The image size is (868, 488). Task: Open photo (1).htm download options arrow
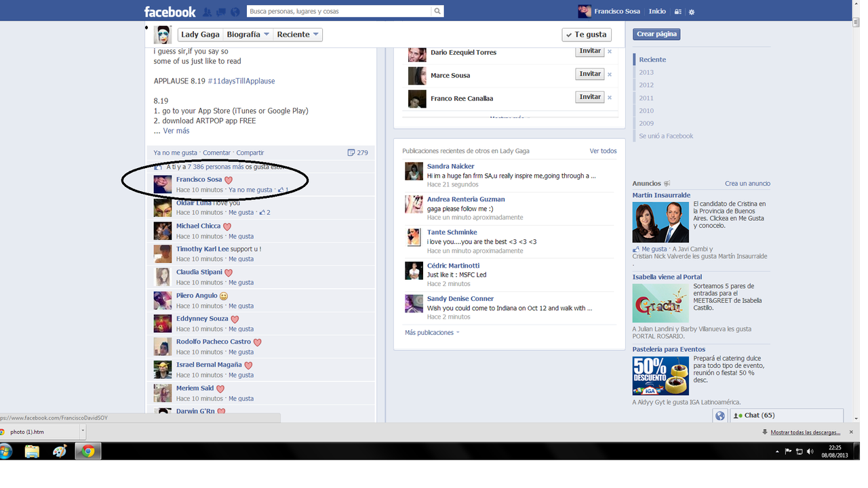coord(83,431)
